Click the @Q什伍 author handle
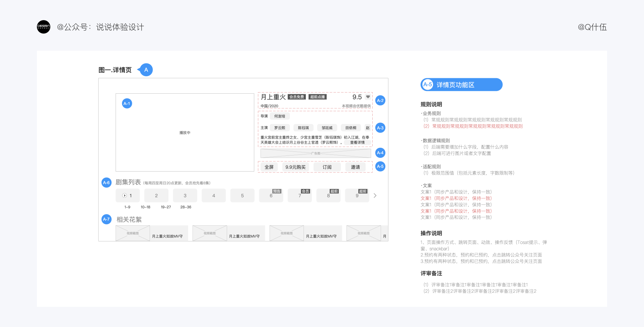 click(592, 27)
